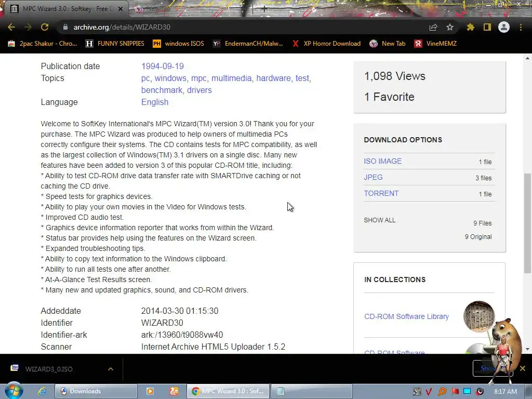The image size is (532, 399).
Task: Switch to the Downloads taskbar window
Action: 96,391
